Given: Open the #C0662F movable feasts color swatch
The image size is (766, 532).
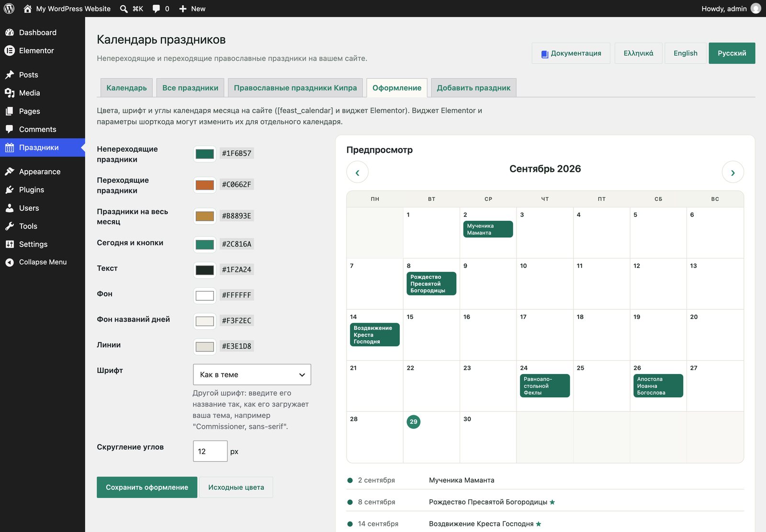Looking at the screenshot, I should coord(205,185).
